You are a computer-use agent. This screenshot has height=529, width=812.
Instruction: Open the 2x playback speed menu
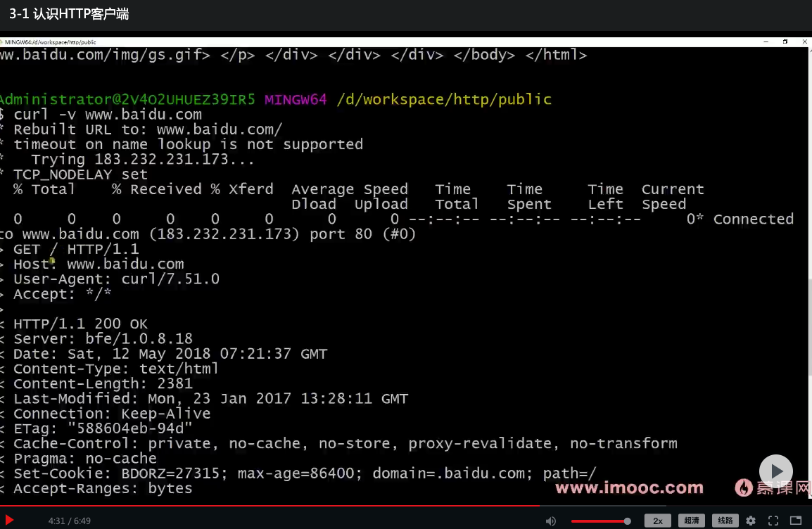click(x=658, y=521)
